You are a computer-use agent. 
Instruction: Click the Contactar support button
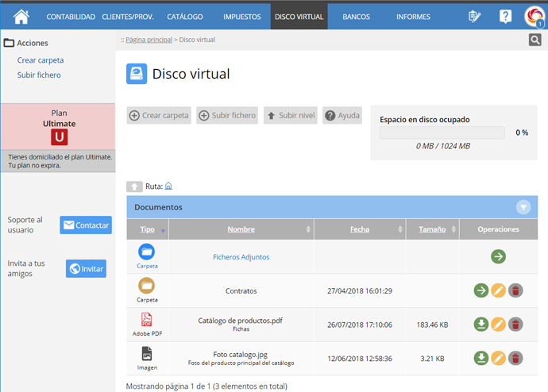coord(86,225)
